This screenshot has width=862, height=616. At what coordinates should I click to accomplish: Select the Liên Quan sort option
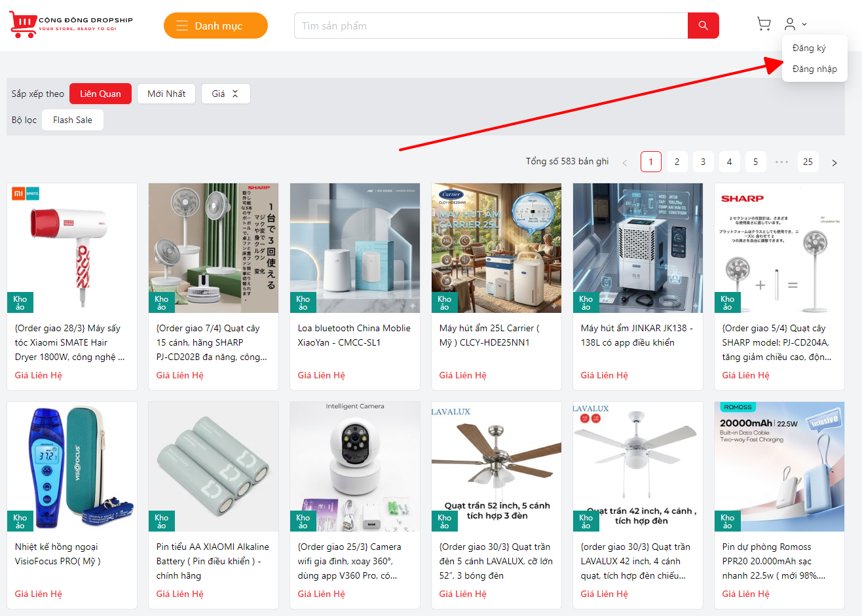pyautogui.click(x=100, y=94)
